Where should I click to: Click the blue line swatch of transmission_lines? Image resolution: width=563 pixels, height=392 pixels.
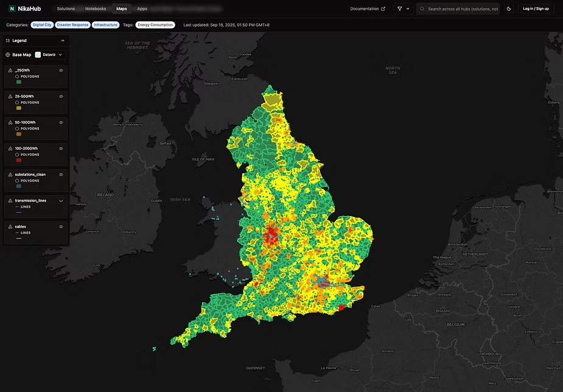click(19, 212)
